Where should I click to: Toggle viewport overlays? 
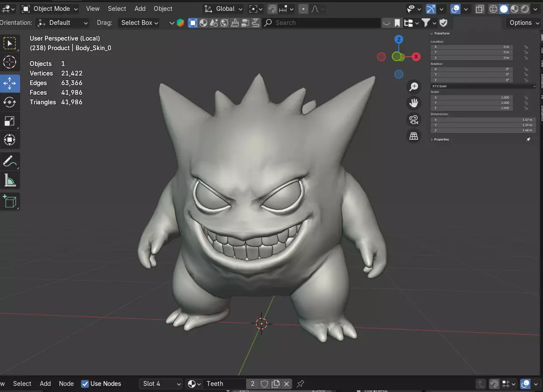point(456,9)
